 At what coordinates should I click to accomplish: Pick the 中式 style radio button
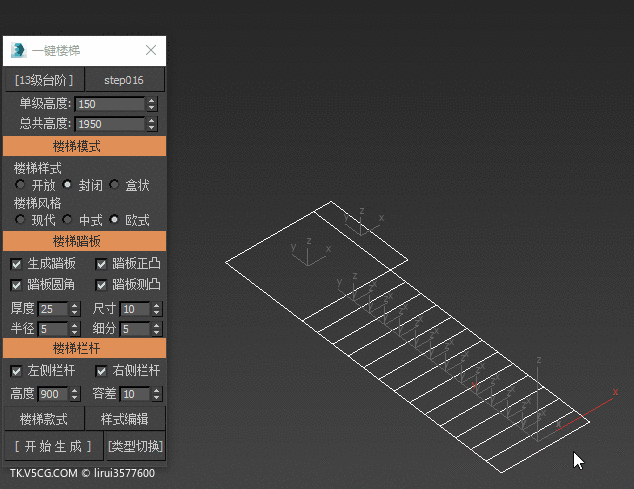coord(68,219)
